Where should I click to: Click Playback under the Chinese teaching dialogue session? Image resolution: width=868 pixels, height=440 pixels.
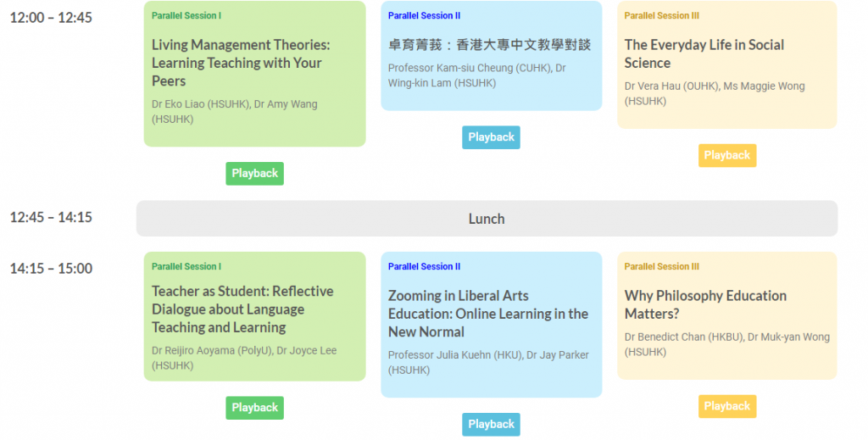point(491,137)
